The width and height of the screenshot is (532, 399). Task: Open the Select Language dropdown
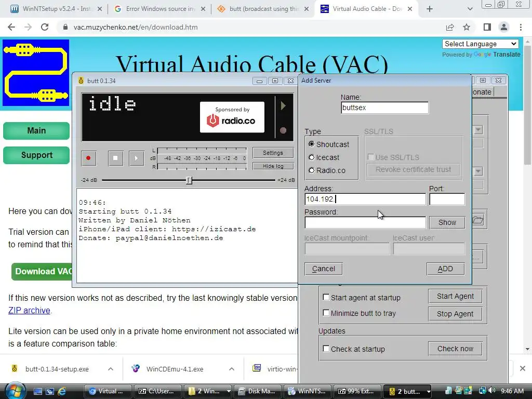[x=481, y=44]
